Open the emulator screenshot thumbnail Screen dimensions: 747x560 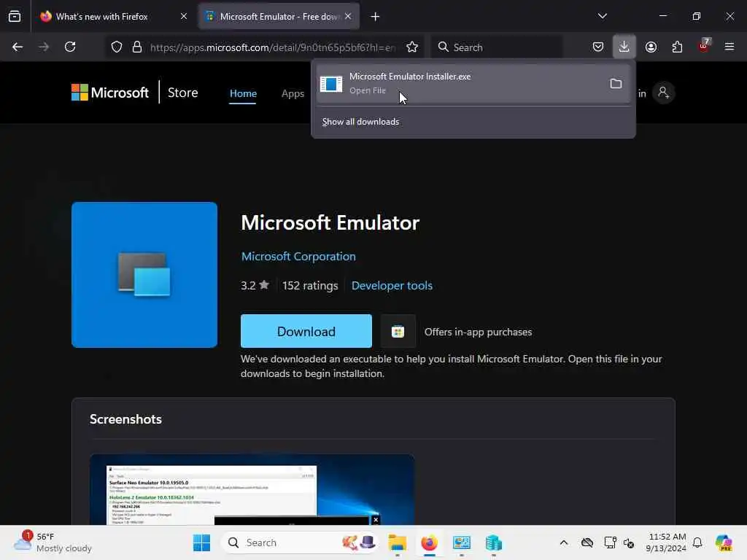coord(252,489)
